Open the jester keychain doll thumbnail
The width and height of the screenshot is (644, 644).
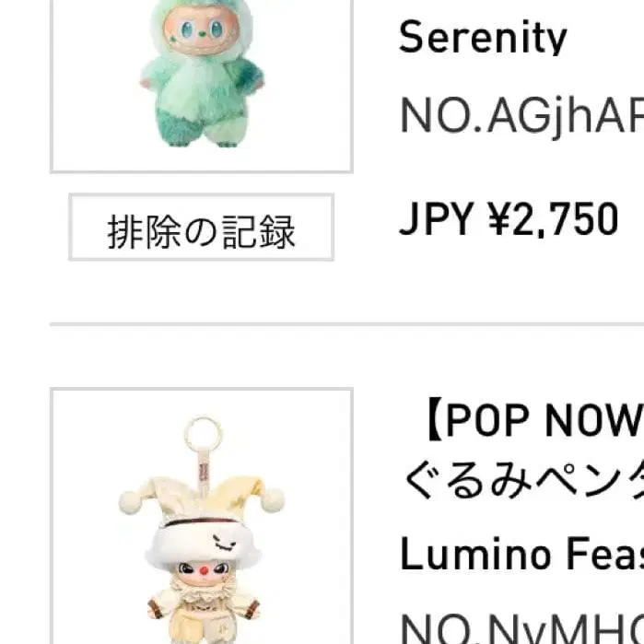pos(201,515)
